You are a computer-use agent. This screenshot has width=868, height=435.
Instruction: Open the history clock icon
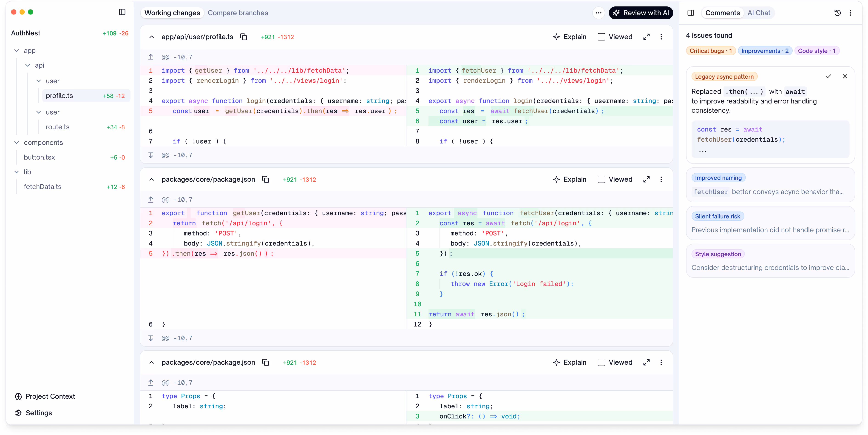point(837,13)
